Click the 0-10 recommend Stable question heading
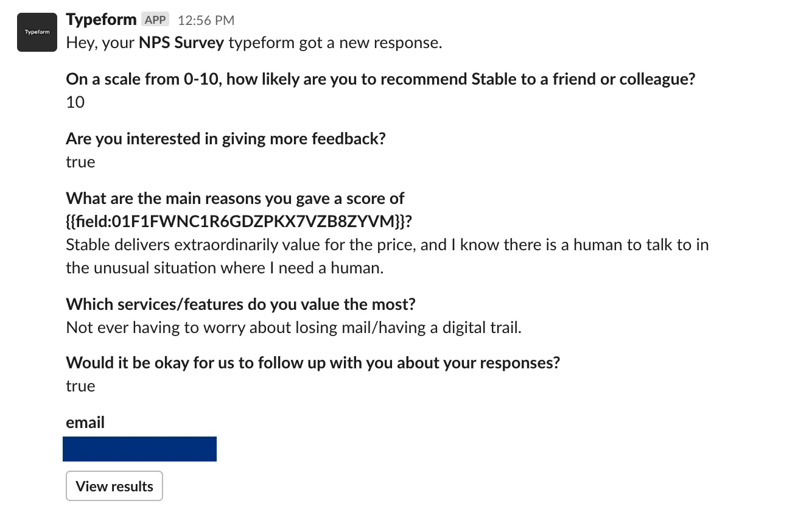The image size is (812, 523). pyautogui.click(x=380, y=79)
